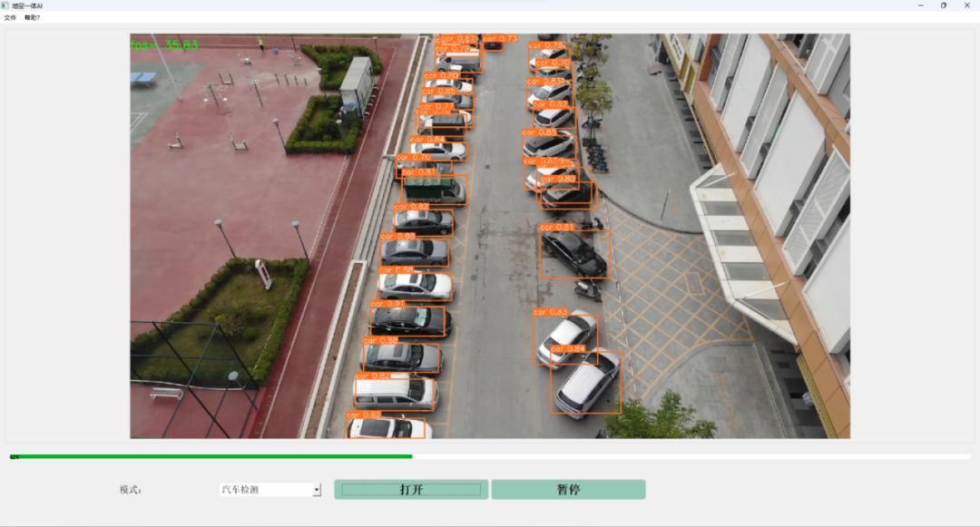Click the green filled part of progress bar
This screenshot has height=527, width=980.
pos(209,456)
